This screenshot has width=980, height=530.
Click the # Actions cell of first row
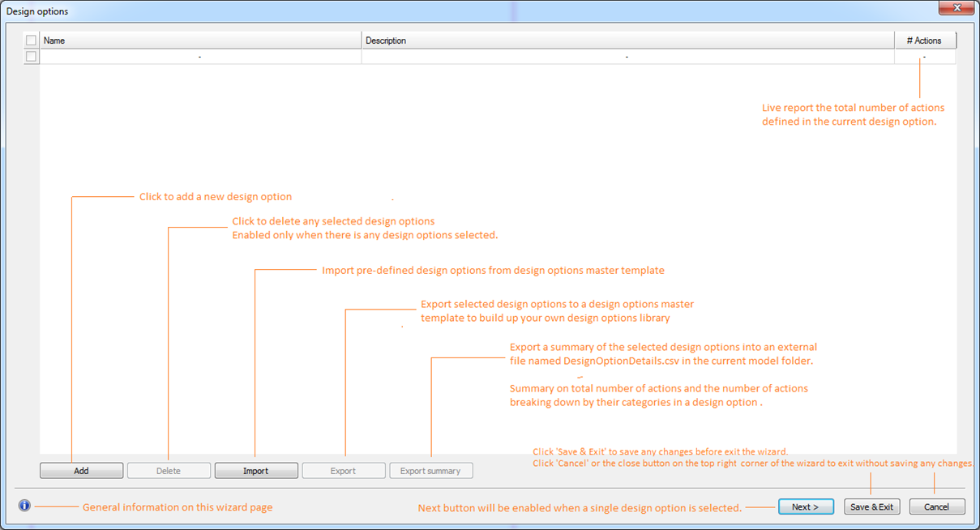tap(924, 57)
